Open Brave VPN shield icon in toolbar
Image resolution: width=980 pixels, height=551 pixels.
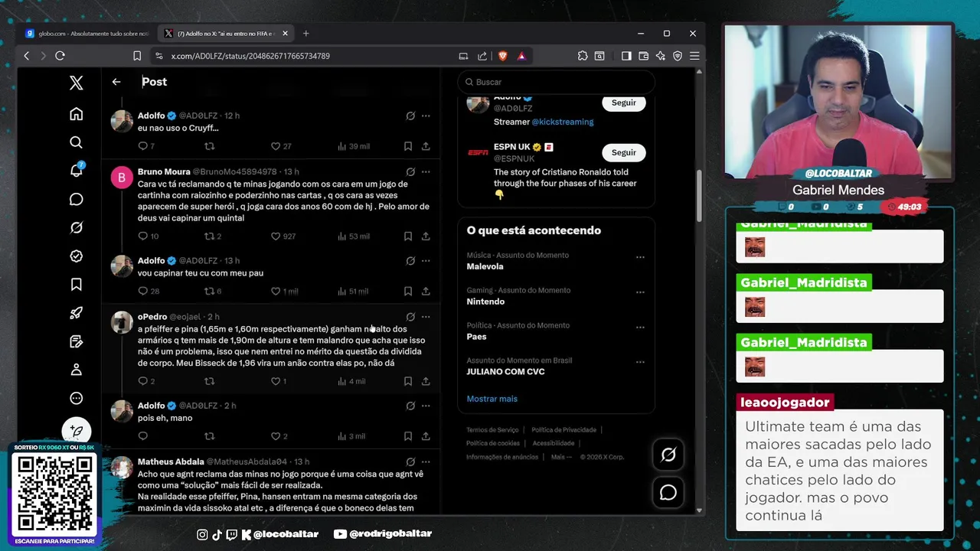pos(678,56)
